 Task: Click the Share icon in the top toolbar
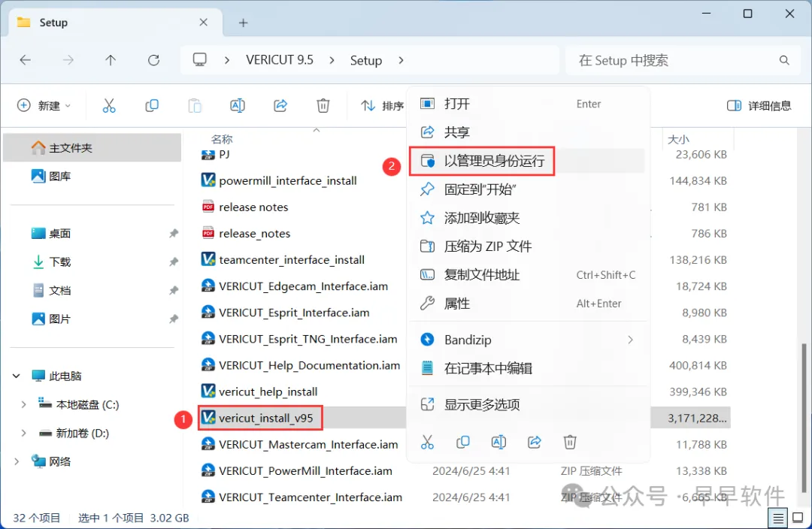click(280, 106)
